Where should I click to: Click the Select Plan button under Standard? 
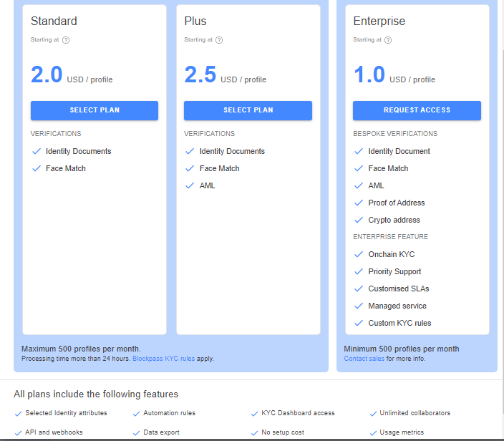pyautogui.click(x=94, y=110)
